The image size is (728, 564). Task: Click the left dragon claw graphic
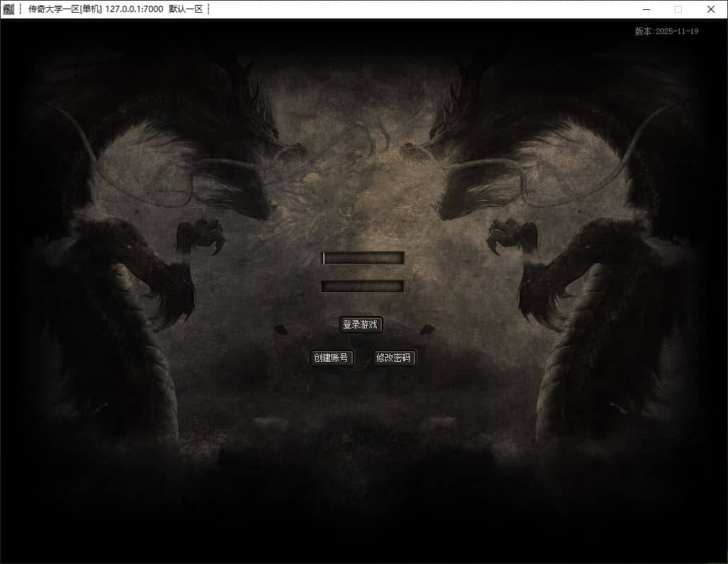coord(201,236)
